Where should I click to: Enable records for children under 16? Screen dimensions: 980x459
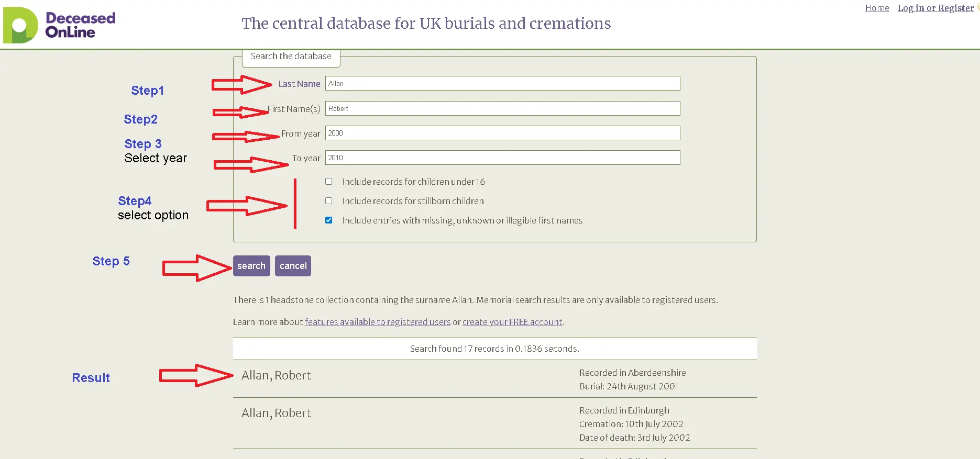329,182
